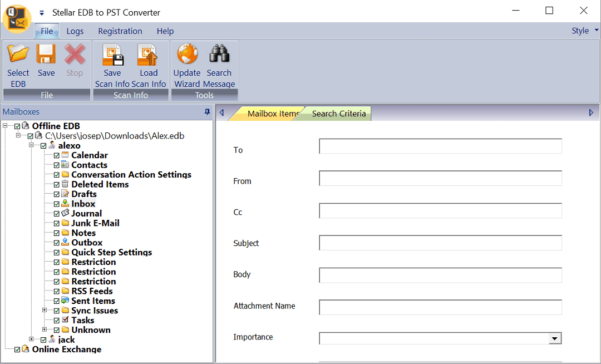Click in the Attachment Name field

(440, 307)
